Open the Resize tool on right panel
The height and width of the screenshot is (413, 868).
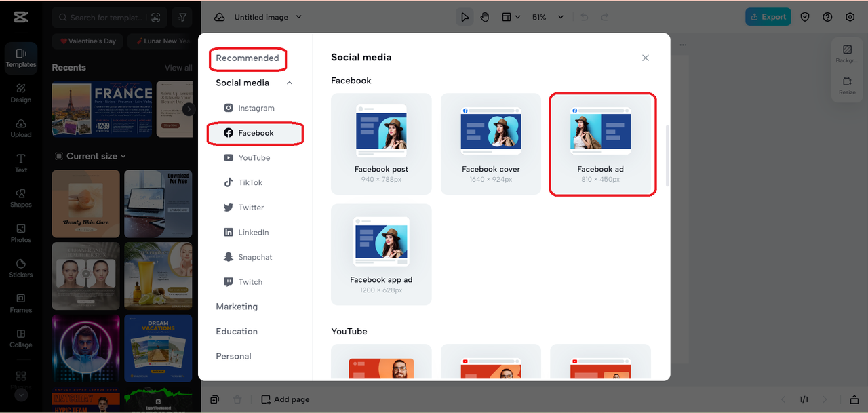(x=847, y=85)
